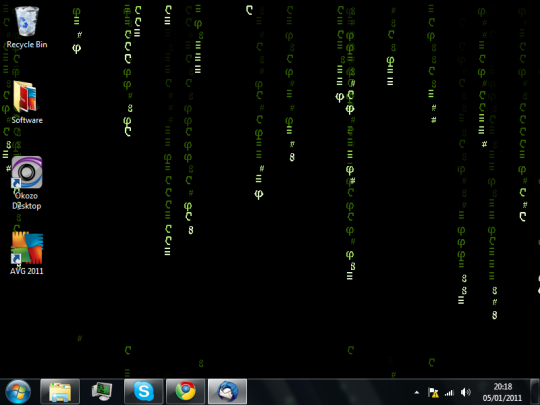Click the shortcut arrow overlay on AVG icon
This screenshot has width=540, height=405.
16,258
